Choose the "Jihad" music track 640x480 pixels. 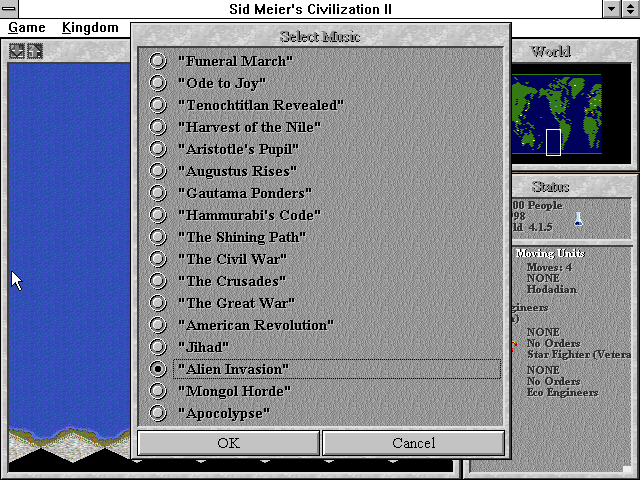tap(158, 348)
